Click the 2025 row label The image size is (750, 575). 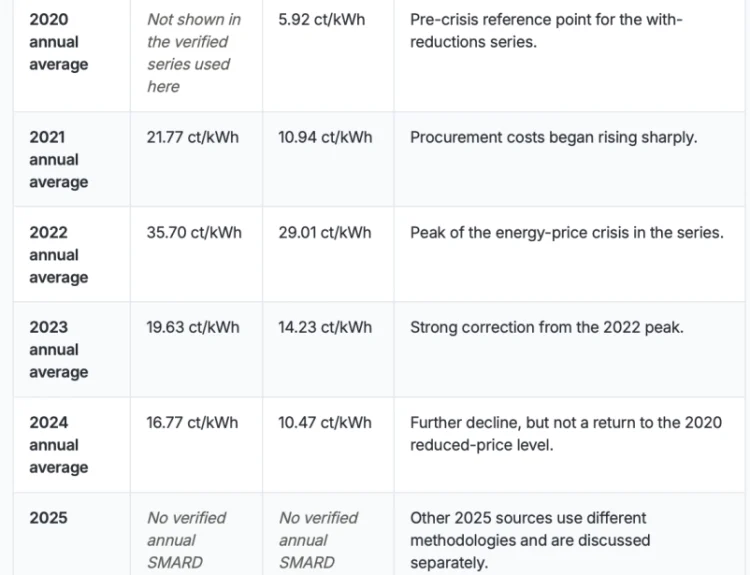(x=48, y=518)
